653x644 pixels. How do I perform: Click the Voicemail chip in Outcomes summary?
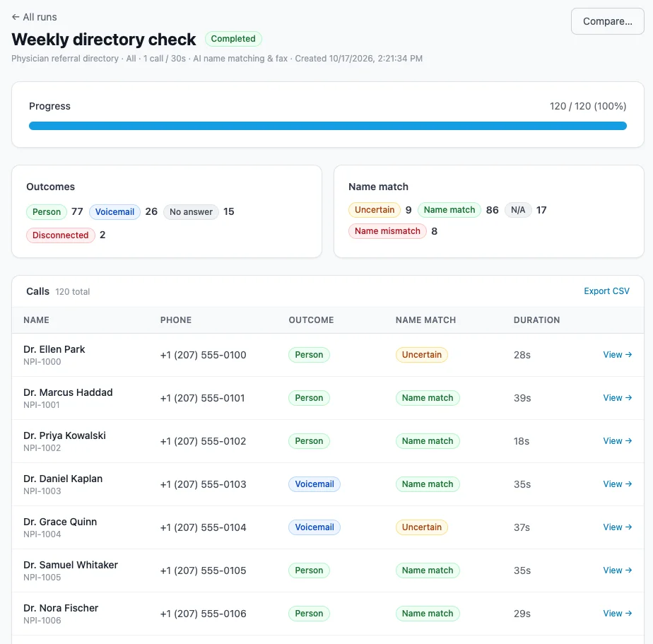(114, 212)
